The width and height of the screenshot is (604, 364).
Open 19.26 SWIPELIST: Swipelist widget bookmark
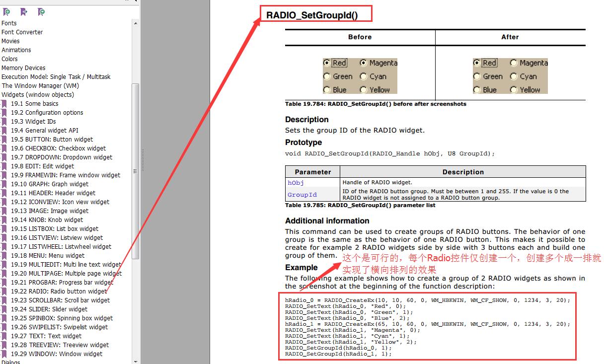click(x=59, y=327)
